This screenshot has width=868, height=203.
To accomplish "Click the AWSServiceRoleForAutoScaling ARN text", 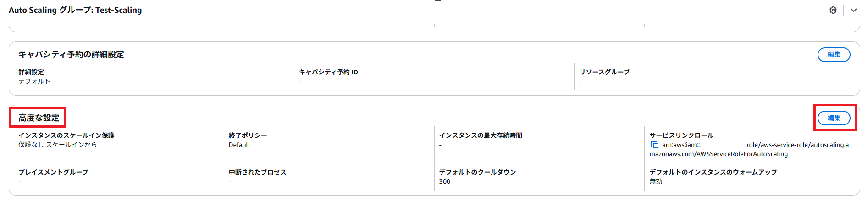I will click(x=718, y=154).
